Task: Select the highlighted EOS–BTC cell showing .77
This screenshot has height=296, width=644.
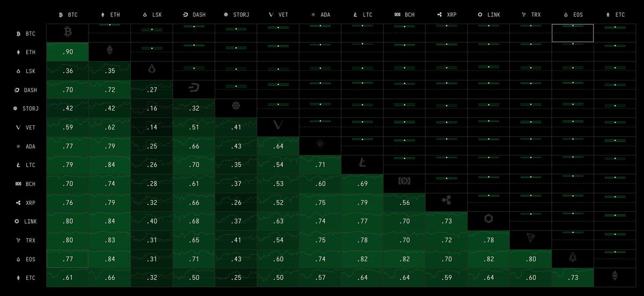Action: coord(68,259)
